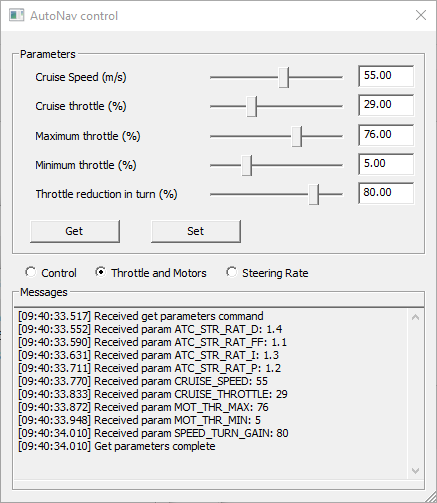Click the AutoNav control window icon

pyautogui.click(x=16, y=16)
